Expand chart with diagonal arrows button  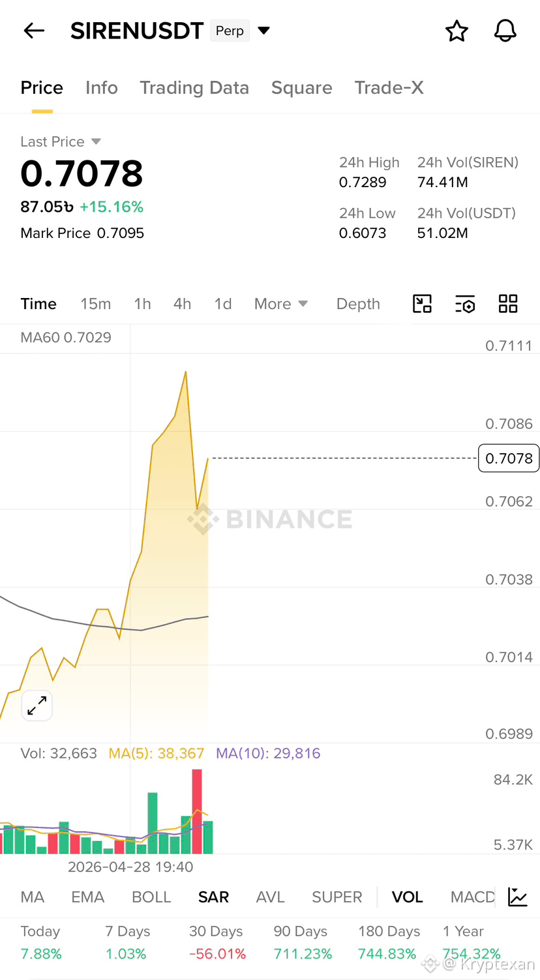pyautogui.click(x=37, y=705)
